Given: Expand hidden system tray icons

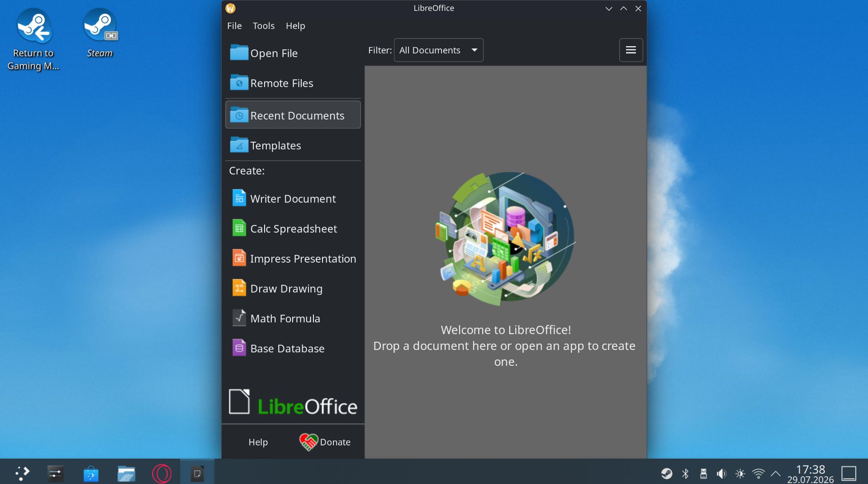Looking at the screenshot, I should click(x=775, y=474).
